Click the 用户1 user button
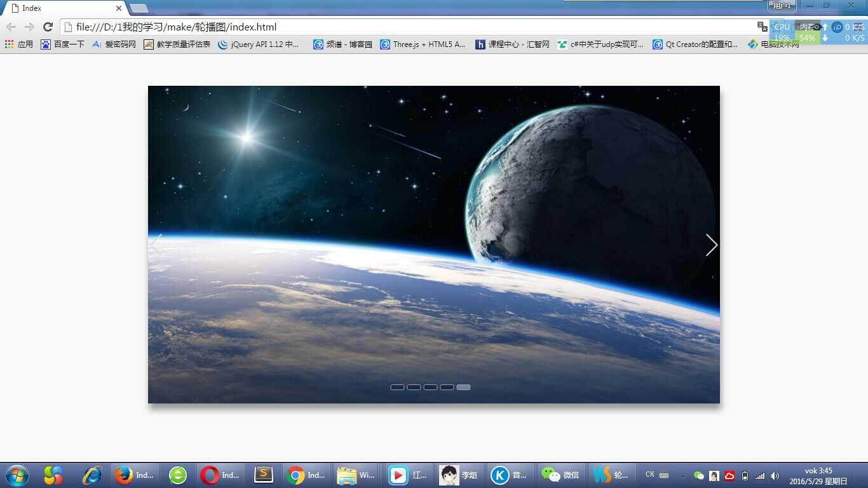The height and width of the screenshot is (488, 868). coord(782,6)
